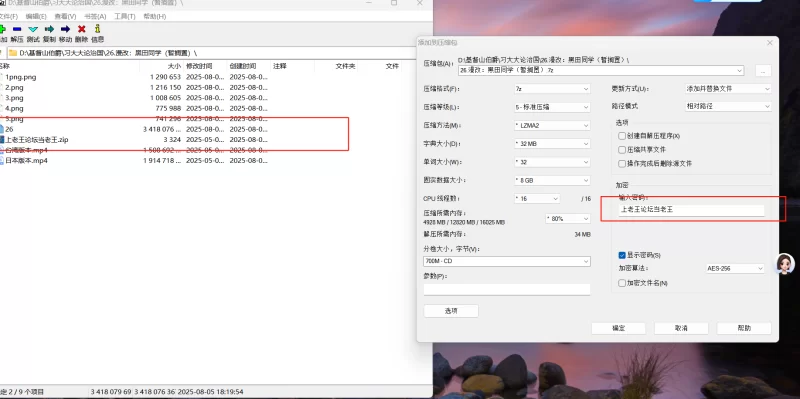The height and width of the screenshot is (399, 800).
Task: Open the CPU 线程数 dropdown
Action: (x=537, y=198)
